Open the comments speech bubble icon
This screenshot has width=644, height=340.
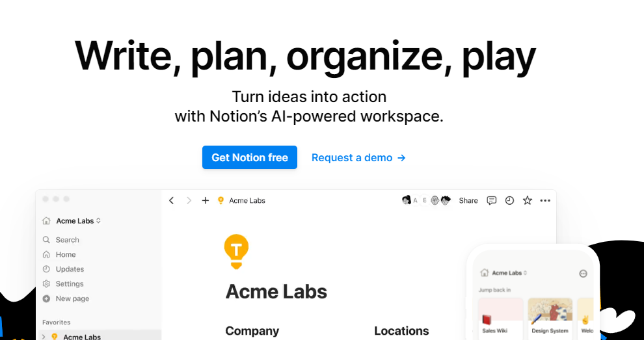click(492, 200)
